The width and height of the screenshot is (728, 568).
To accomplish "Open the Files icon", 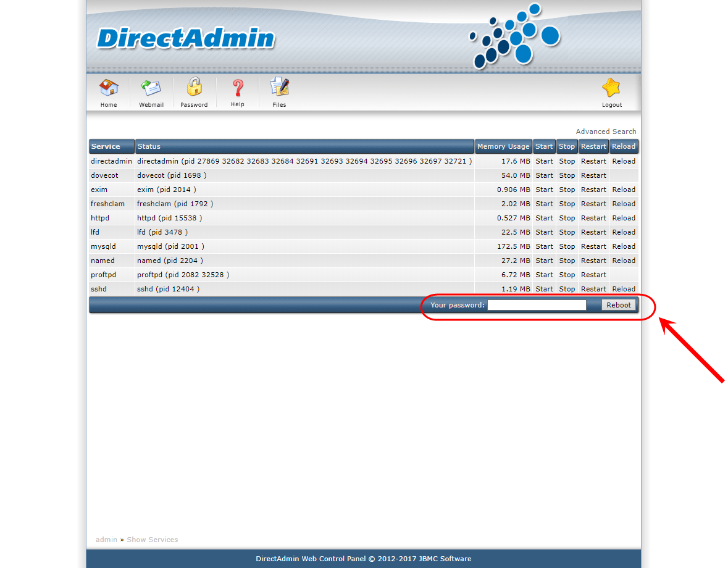I will click(x=280, y=87).
